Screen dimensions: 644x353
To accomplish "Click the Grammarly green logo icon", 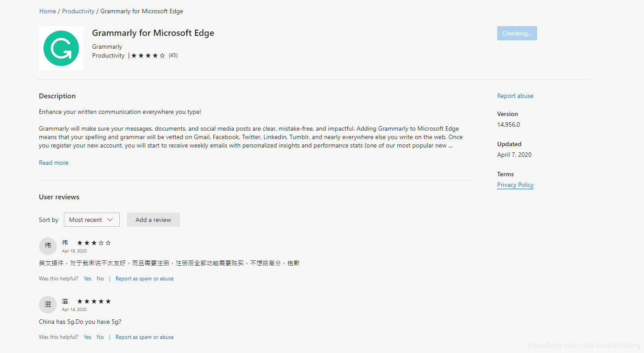I will [61, 48].
